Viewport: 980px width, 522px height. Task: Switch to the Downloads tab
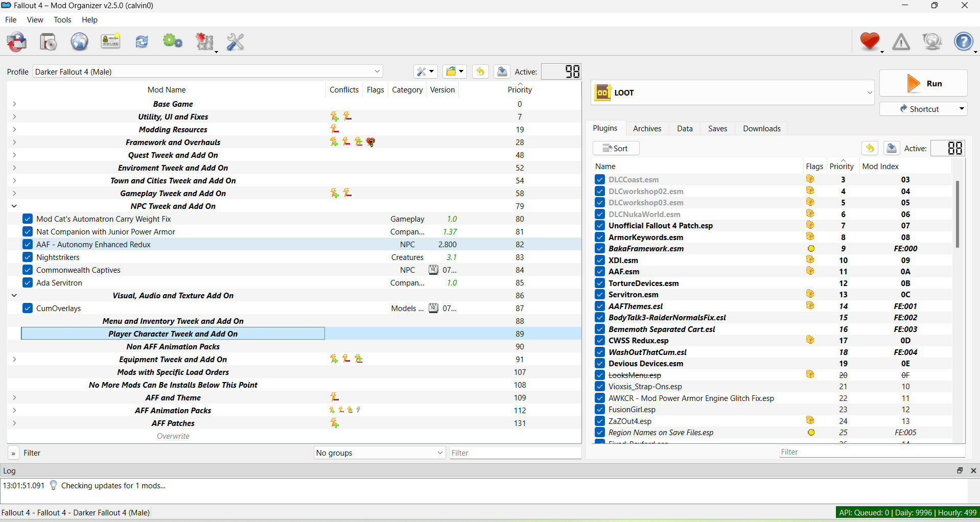(x=762, y=129)
